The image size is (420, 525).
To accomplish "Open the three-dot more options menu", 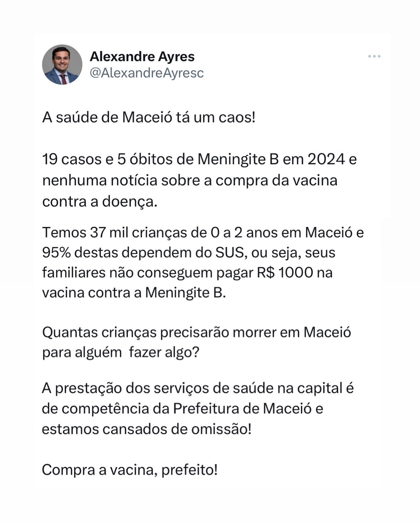I will pyautogui.click(x=374, y=56).
